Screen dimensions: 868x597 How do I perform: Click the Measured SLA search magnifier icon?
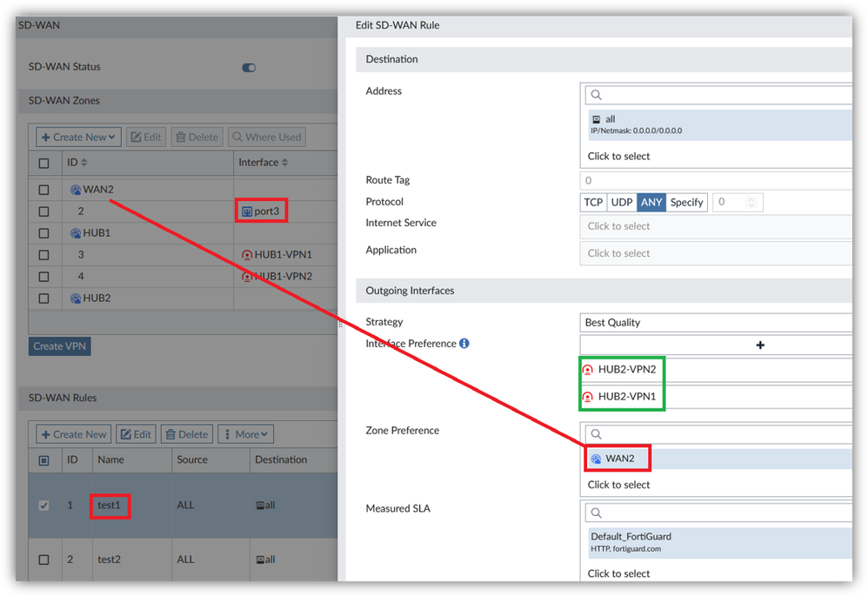[596, 513]
